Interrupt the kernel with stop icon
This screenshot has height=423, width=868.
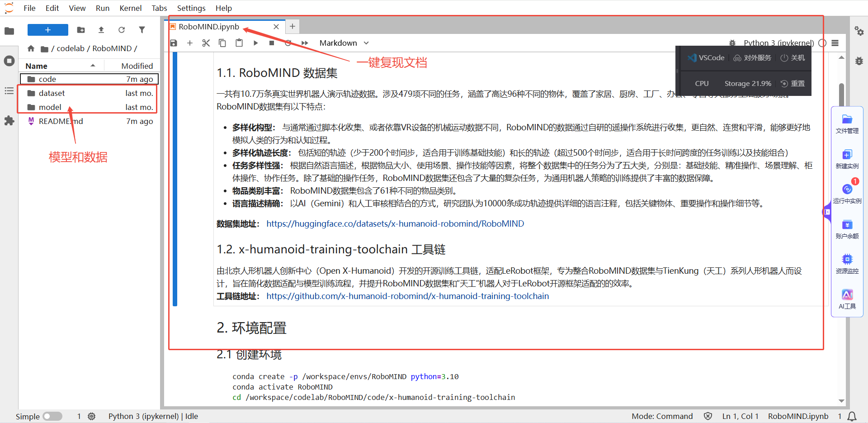[x=272, y=43]
